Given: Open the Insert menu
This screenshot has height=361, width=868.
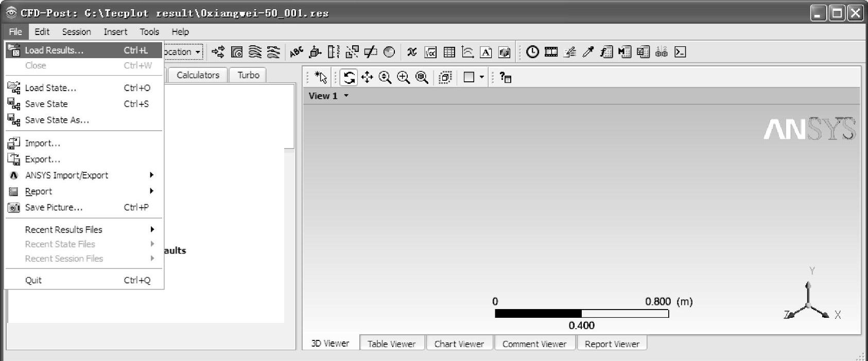Looking at the screenshot, I should (x=115, y=32).
